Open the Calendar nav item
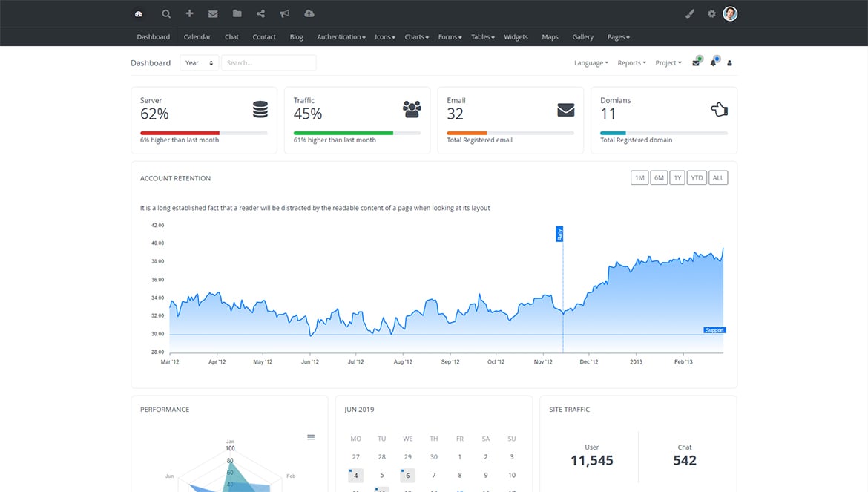Screen dimensions: 868x492 coord(197,37)
